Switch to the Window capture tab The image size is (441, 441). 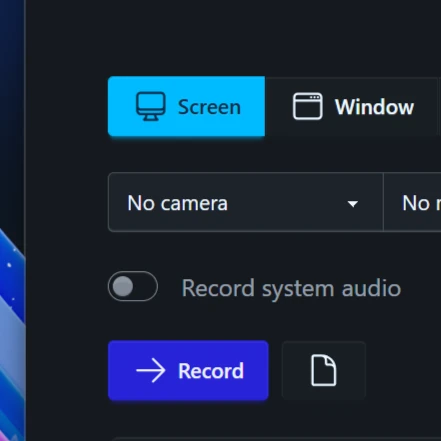click(352, 106)
